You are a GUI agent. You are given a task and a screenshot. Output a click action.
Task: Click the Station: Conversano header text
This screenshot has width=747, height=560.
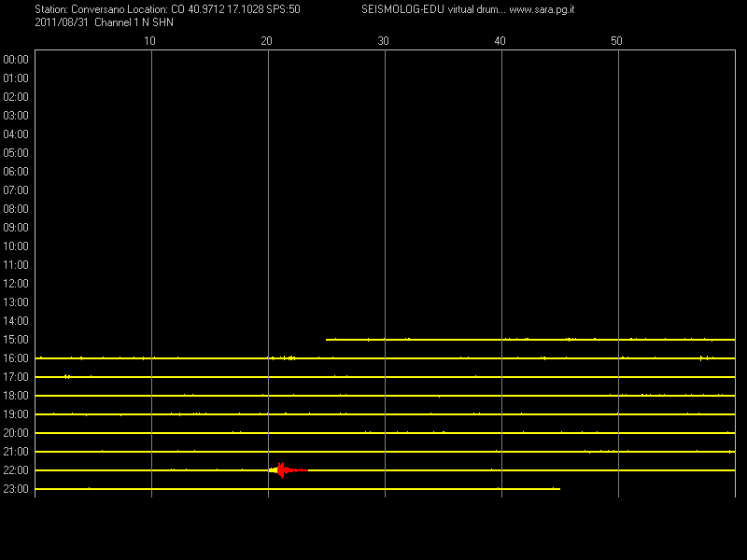tap(79, 9)
